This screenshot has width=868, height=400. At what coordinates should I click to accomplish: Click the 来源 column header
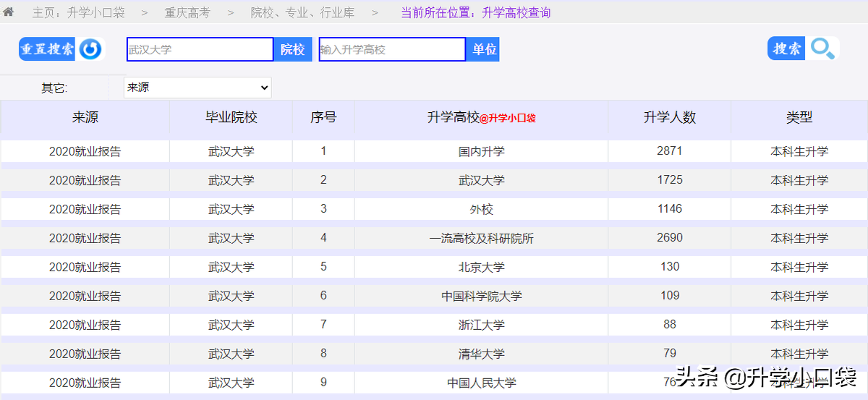click(x=85, y=117)
